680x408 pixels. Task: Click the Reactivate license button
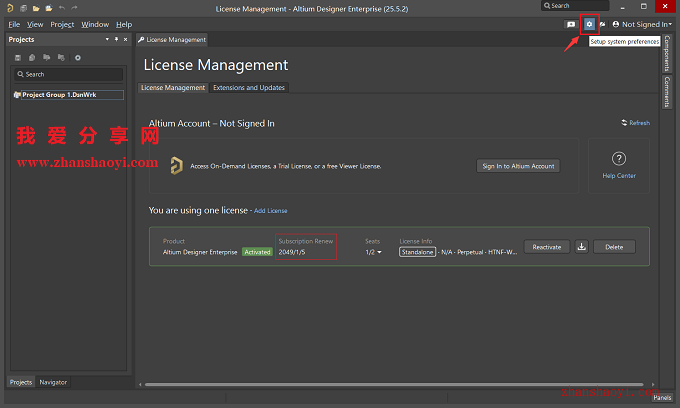[x=546, y=247]
